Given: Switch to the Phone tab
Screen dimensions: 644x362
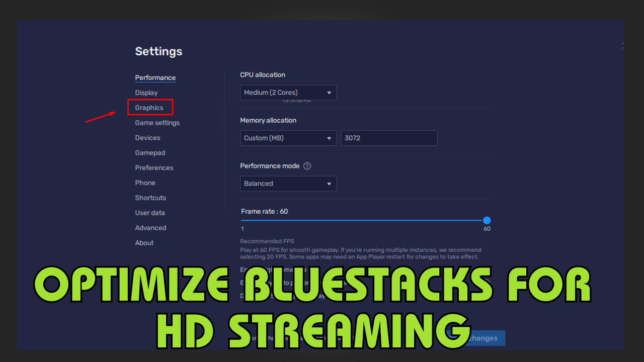Looking at the screenshot, I should click(x=145, y=183).
